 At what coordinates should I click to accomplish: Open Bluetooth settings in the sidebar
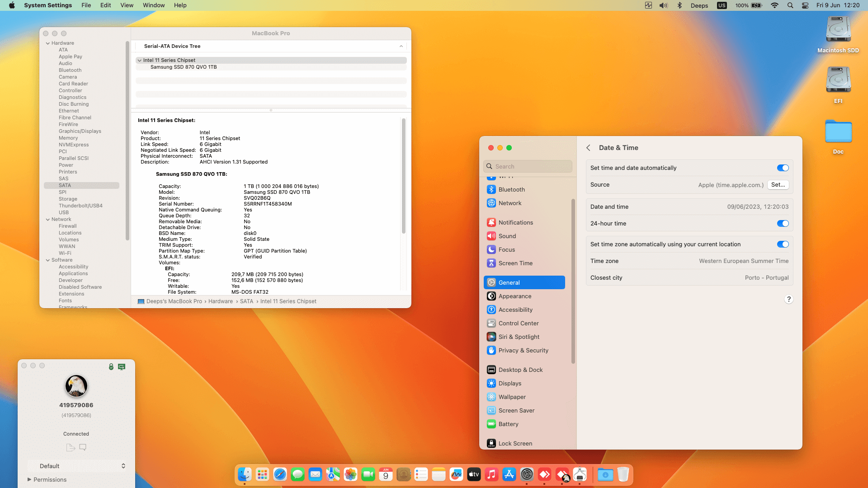(x=511, y=189)
